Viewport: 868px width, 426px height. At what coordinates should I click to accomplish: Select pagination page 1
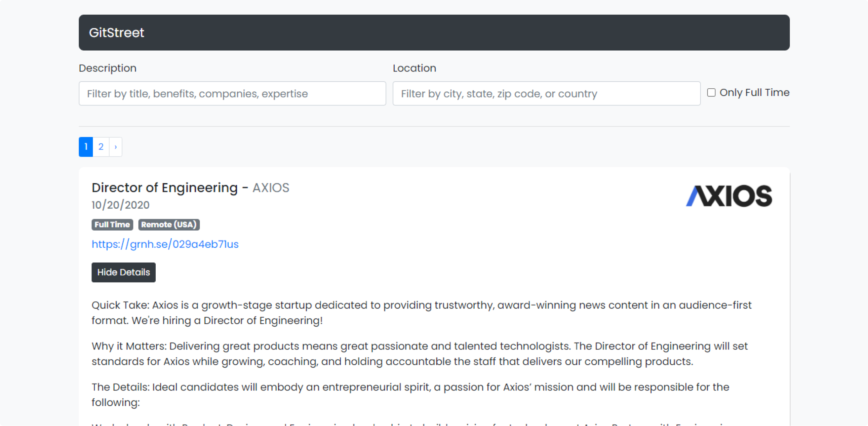click(86, 146)
